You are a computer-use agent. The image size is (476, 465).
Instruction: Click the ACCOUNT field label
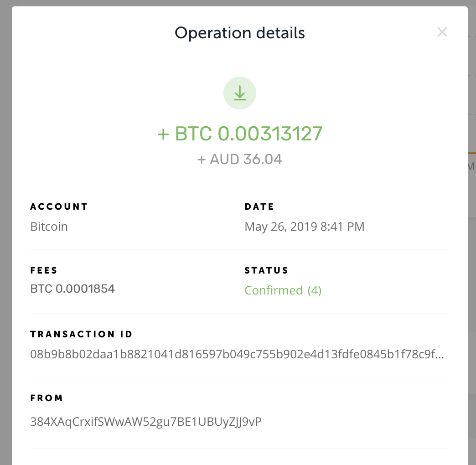pyautogui.click(x=59, y=207)
